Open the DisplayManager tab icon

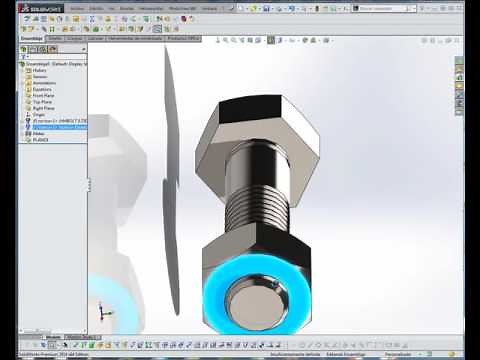tap(53, 49)
